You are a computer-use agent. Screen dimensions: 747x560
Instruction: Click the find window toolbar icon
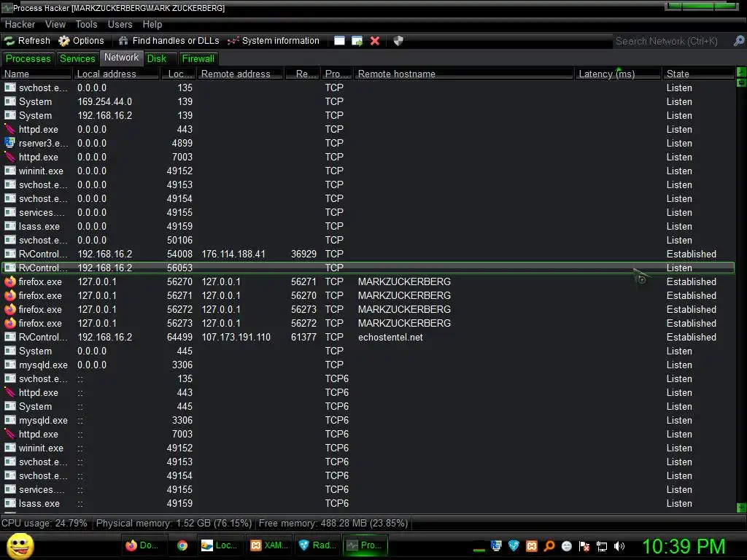(x=339, y=41)
